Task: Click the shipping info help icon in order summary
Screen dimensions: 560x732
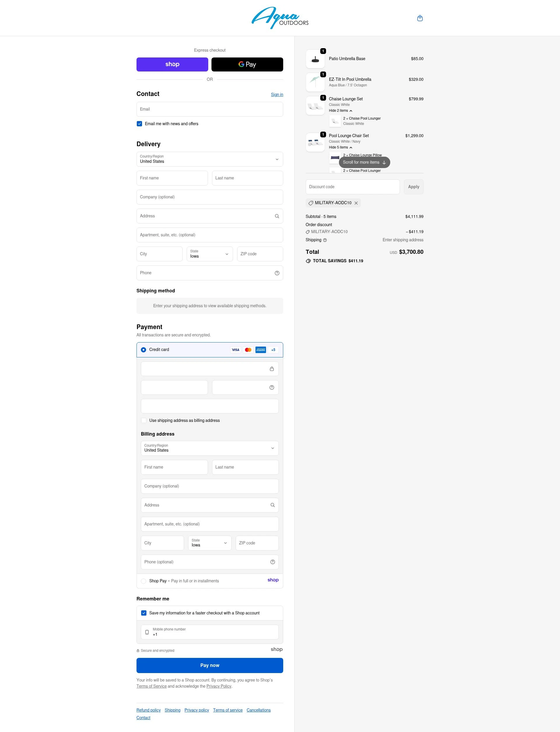Action: [x=324, y=240]
